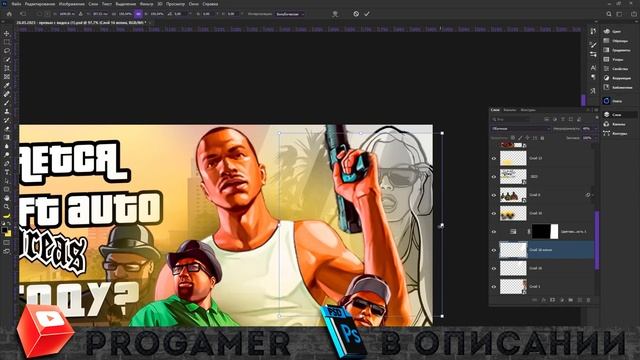Viewport: 640px width, 360px height.
Task: Click the banana icon in toolbox
Action: click(7, 216)
